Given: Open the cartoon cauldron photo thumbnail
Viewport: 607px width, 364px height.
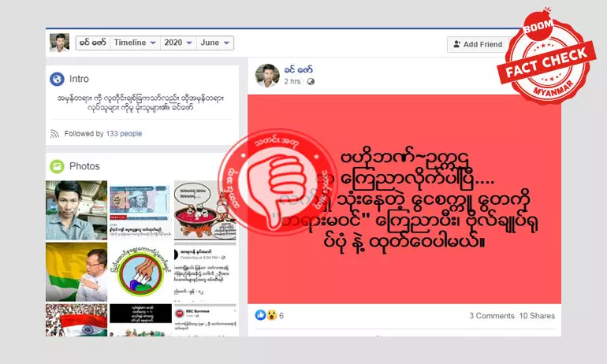Looking at the screenshot, I should 205,210.
